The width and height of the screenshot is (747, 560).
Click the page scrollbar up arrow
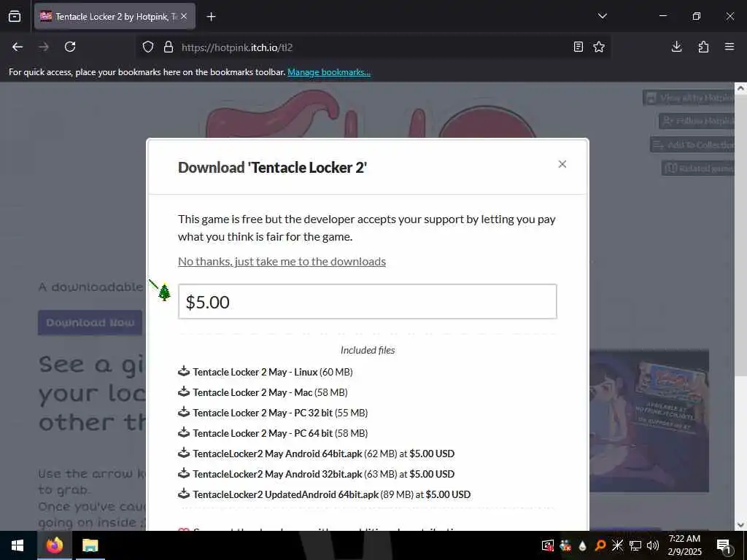(741, 88)
